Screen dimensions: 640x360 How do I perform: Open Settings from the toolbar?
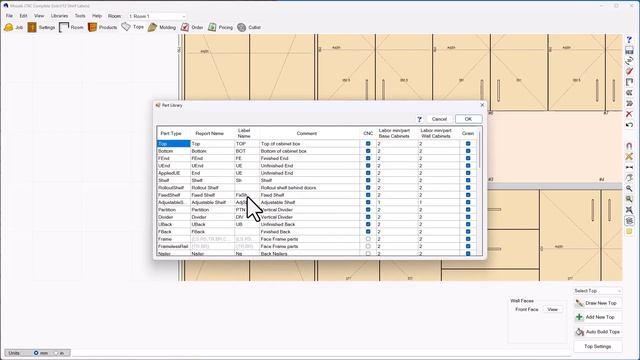click(41, 27)
